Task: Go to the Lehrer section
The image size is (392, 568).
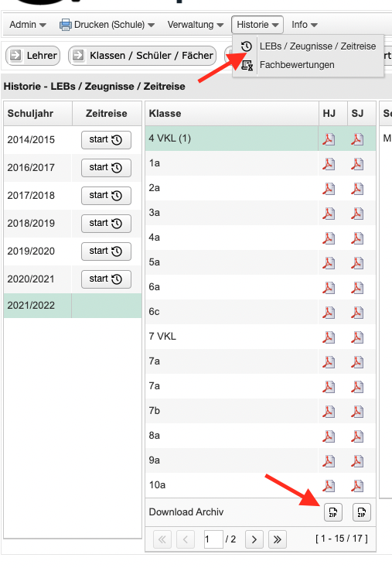Action: (33, 56)
